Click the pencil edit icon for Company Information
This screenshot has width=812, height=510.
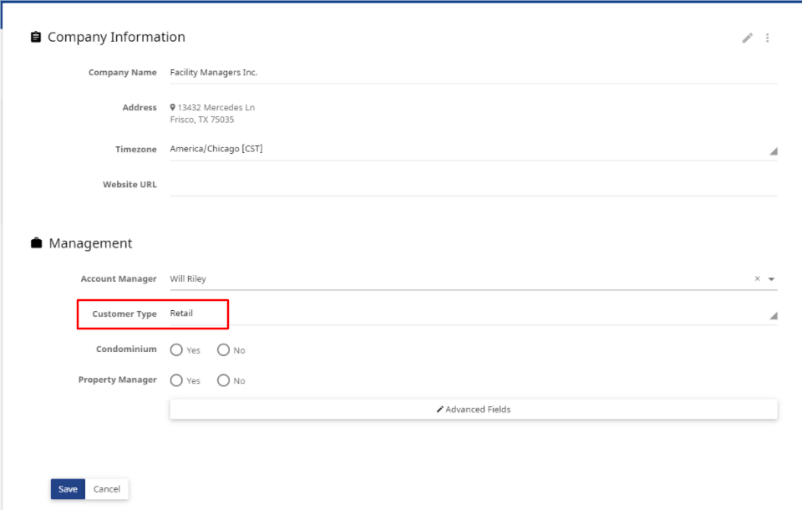(748, 38)
